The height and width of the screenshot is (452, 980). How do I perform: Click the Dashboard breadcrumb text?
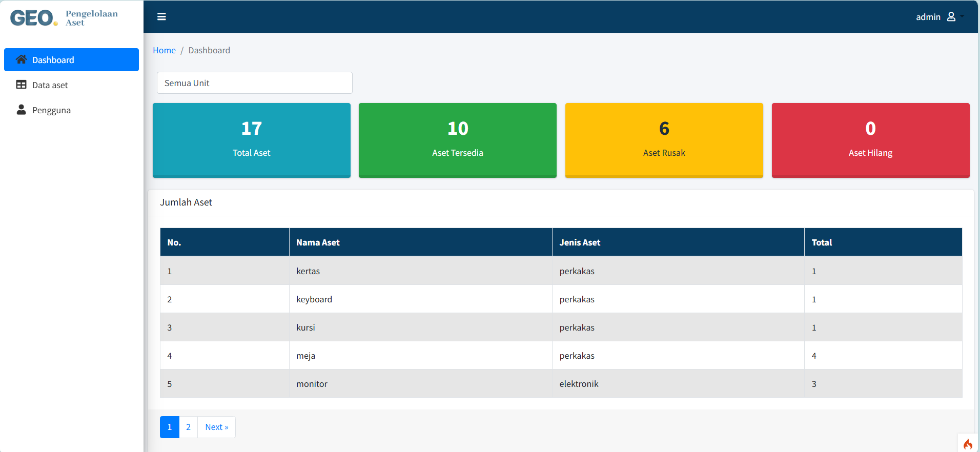click(x=209, y=50)
